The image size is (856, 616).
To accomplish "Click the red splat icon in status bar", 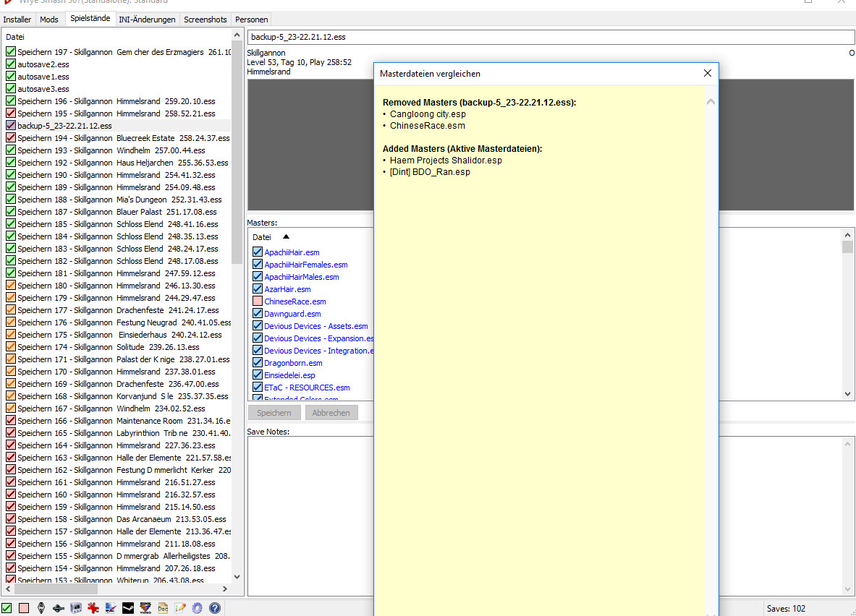I will (x=93, y=608).
